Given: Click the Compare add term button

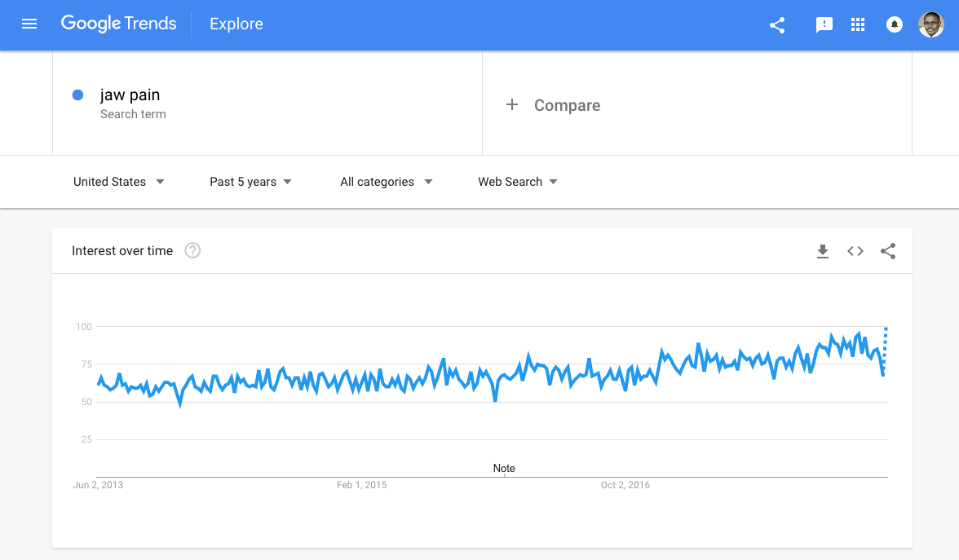Looking at the screenshot, I should [553, 105].
